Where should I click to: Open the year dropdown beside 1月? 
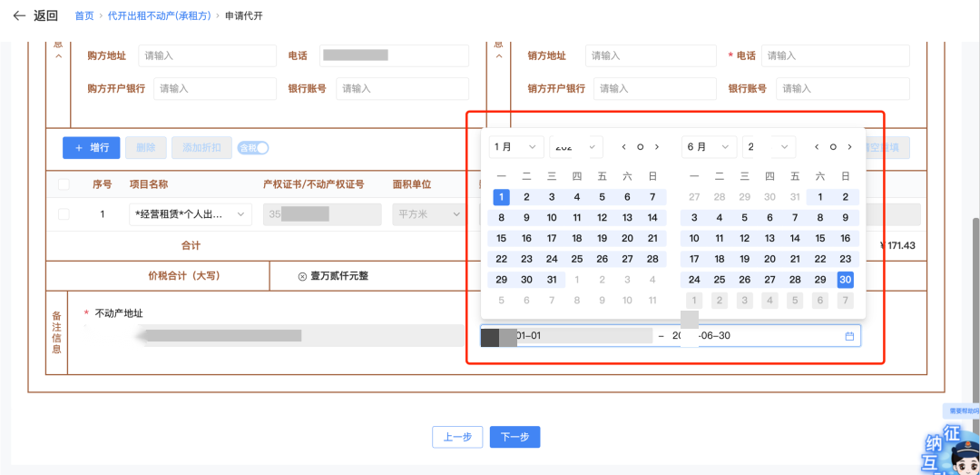[576, 147]
